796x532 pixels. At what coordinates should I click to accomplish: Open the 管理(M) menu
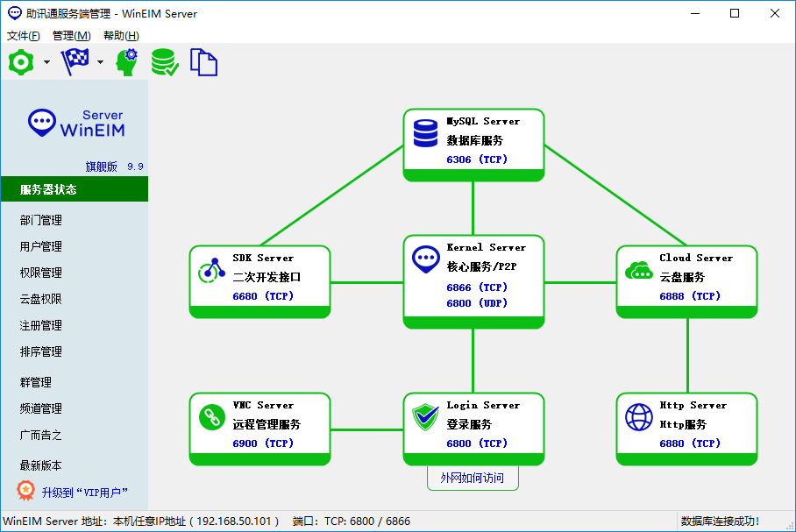coord(71,36)
